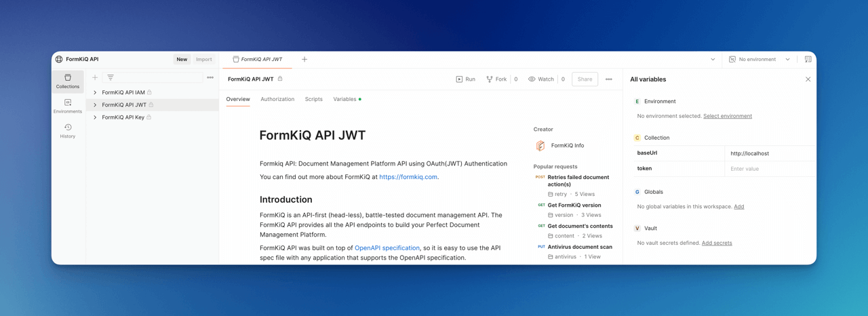Screen dimensions: 868x316
Task: Click the baseUrl value http://localhost
Action: [749, 154]
